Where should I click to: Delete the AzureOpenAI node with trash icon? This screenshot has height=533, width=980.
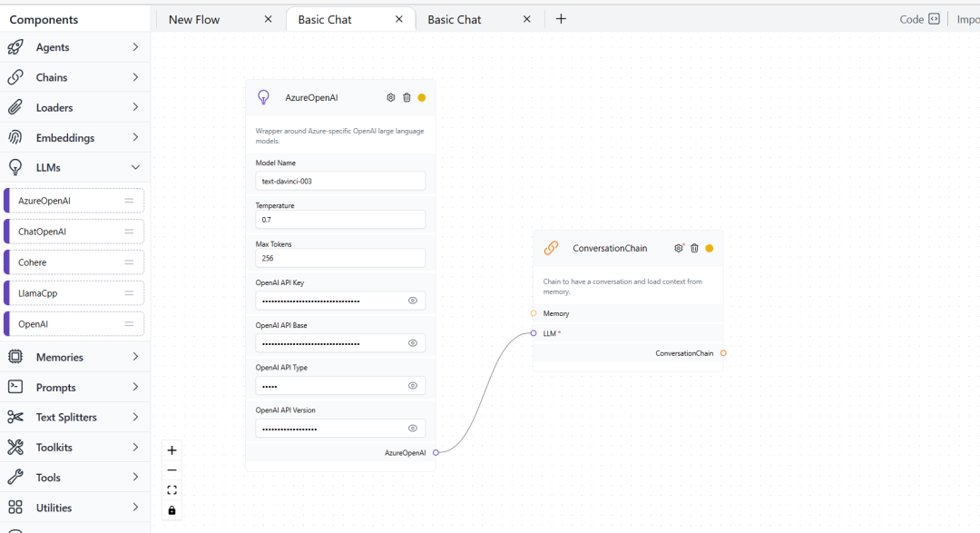[407, 97]
